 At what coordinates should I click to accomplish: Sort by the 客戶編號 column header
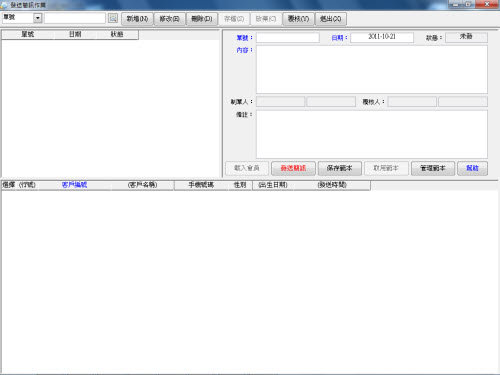coord(74,185)
